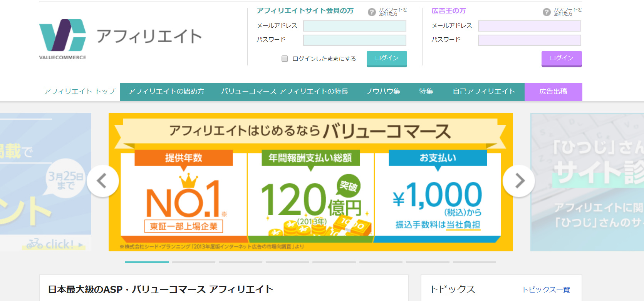The height and width of the screenshot is (301, 644).
Task: Open アフィリエイトの始め方 menu item
Action: click(x=166, y=92)
